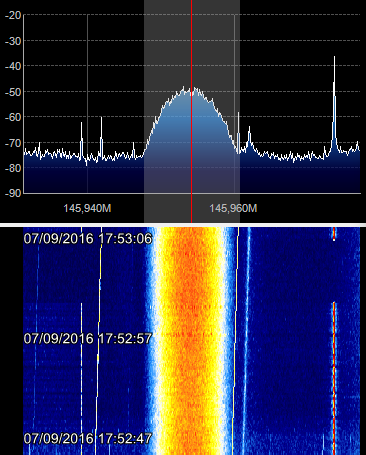The image size is (366, 455).
Task: Click the waterfall timestamp 17:52:47
Action: [88, 438]
